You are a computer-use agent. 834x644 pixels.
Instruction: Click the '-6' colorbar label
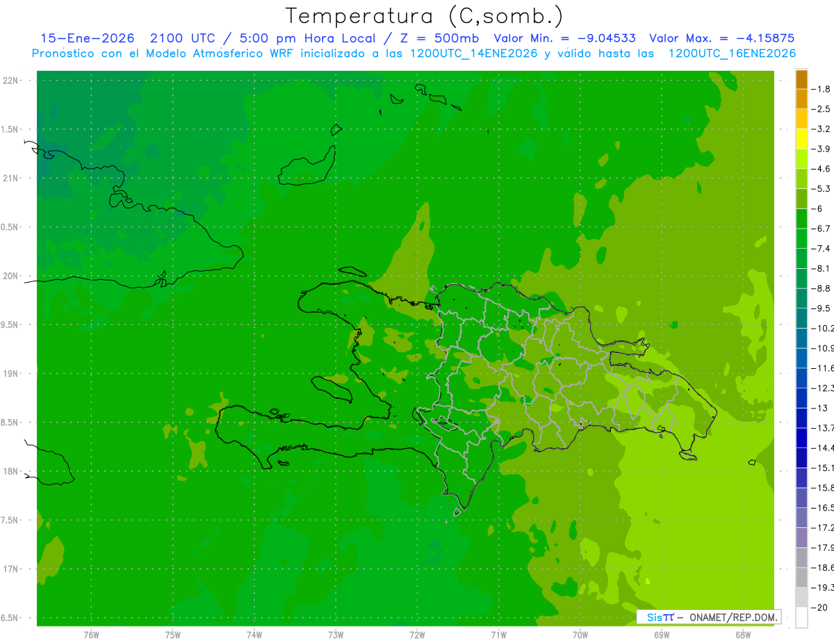coord(817,208)
